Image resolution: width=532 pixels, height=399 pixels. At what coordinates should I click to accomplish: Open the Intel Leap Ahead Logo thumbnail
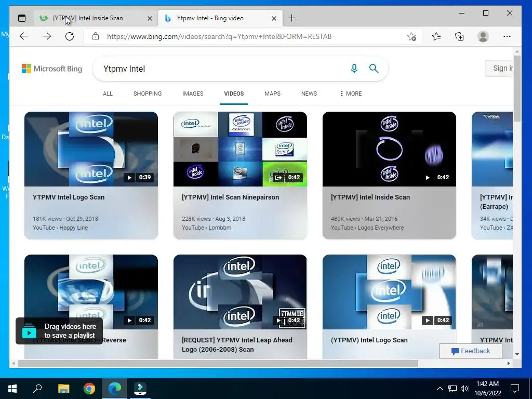tap(240, 292)
